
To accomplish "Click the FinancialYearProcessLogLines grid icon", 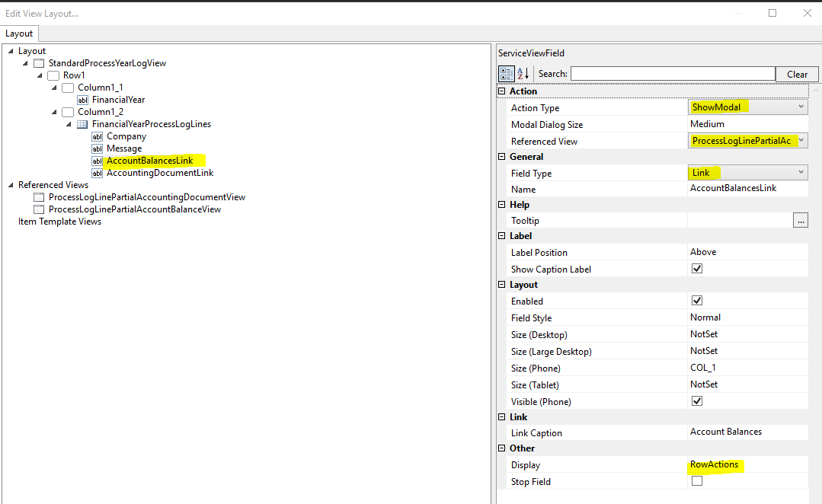I will coord(82,124).
